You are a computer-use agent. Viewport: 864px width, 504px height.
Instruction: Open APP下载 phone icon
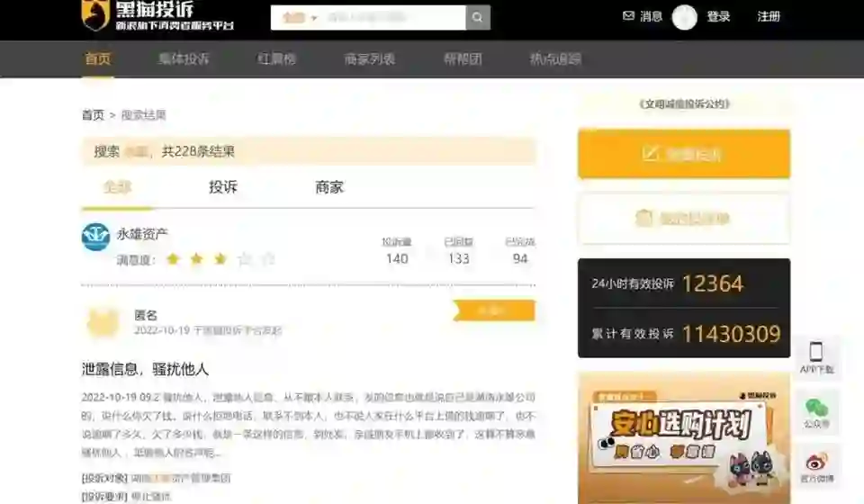point(816,351)
